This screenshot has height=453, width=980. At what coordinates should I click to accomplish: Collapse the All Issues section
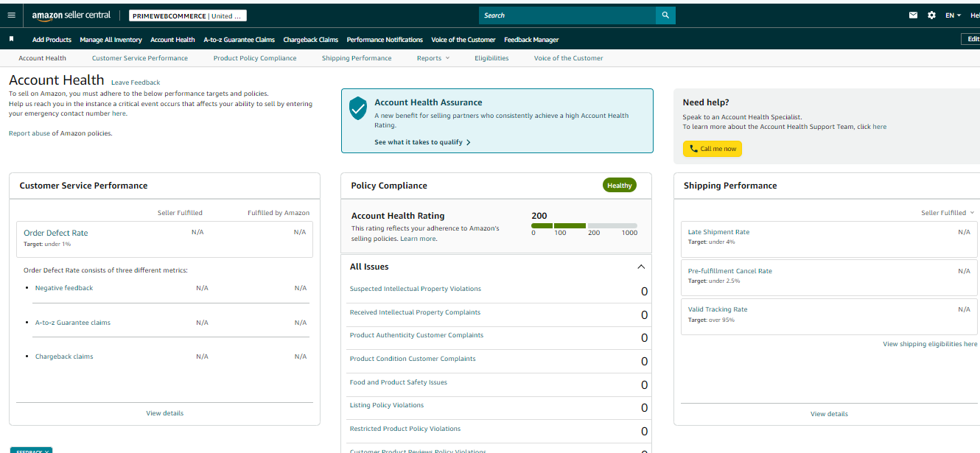click(x=641, y=267)
